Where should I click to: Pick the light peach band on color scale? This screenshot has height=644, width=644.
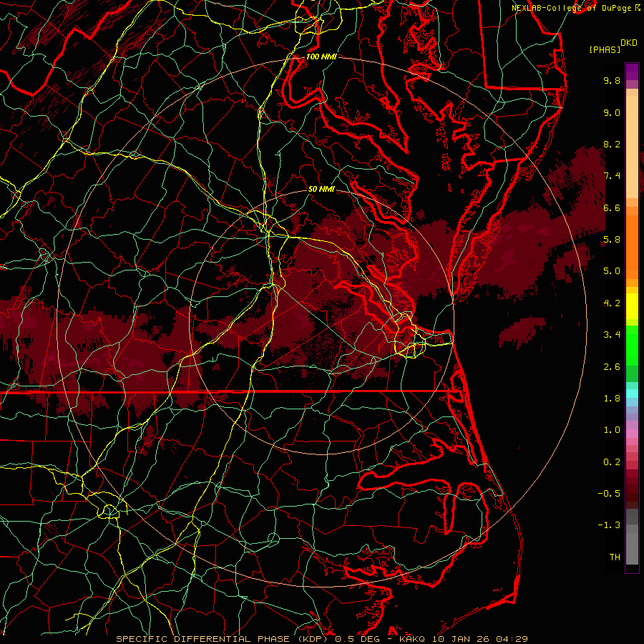pos(632,147)
